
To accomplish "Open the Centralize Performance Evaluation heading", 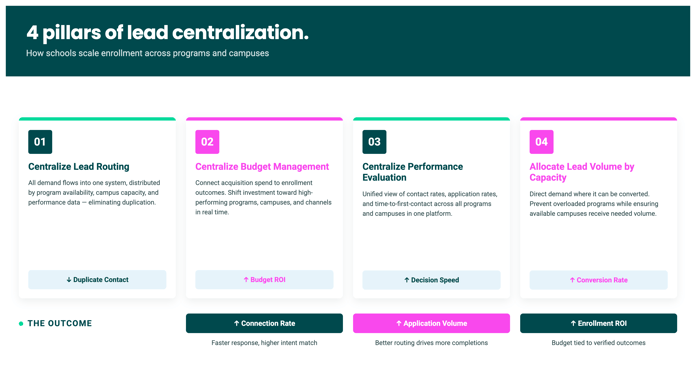I will click(x=412, y=172).
